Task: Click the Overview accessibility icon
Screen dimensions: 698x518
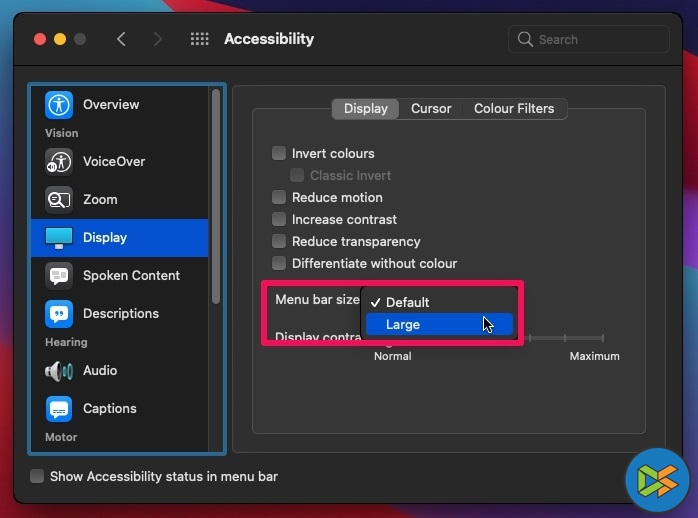Action: point(59,104)
